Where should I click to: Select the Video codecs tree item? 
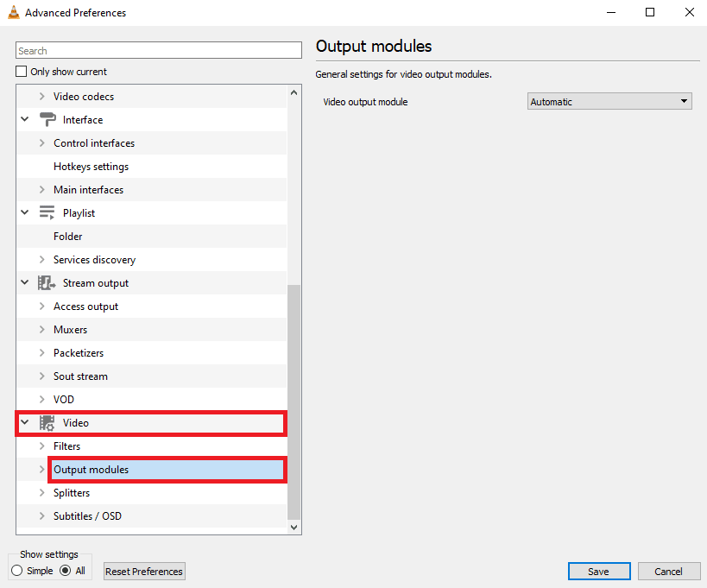(x=84, y=97)
